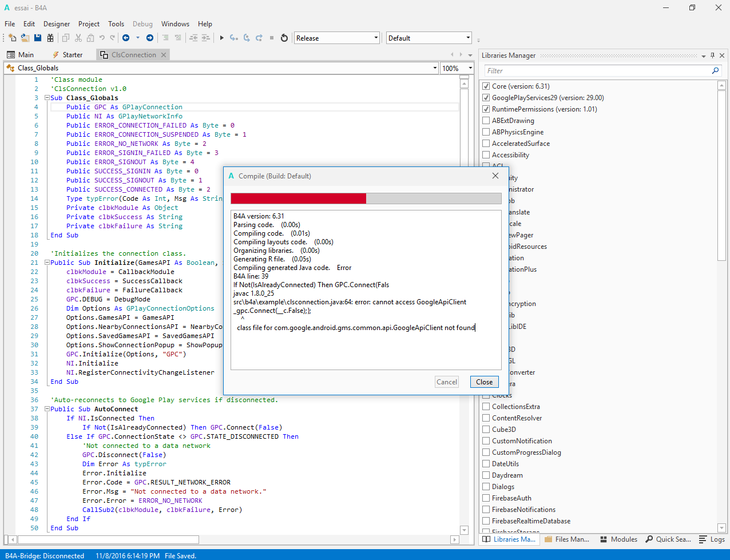Collapse the AutoConnect sub region
730x560 pixels.
(x=47, y=409)
